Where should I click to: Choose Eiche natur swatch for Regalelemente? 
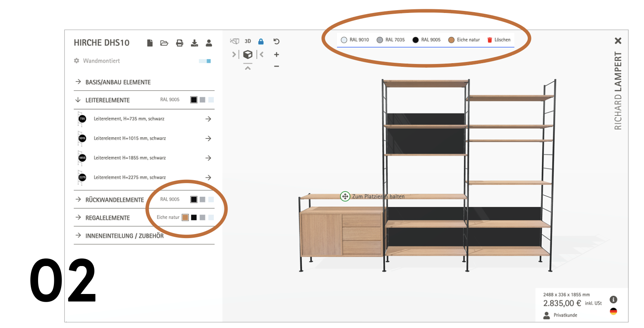185,217
